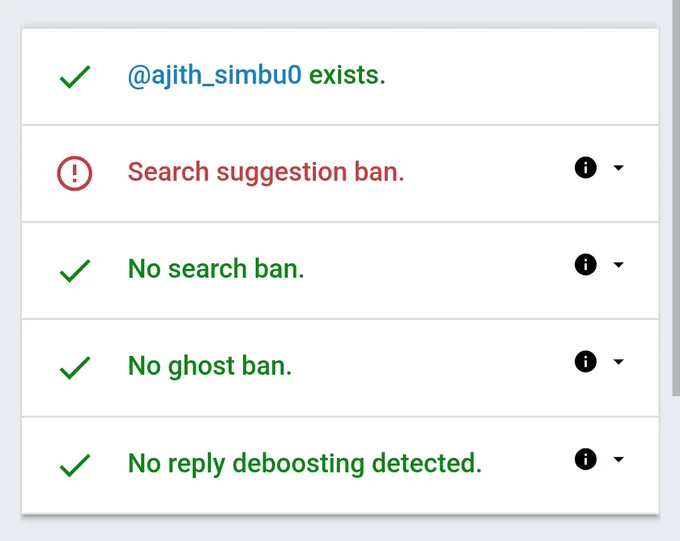Select the "Search suggestion ban." text
Image resolution: width=680 pixels, height=541 pixels.
tap(266, 172)
